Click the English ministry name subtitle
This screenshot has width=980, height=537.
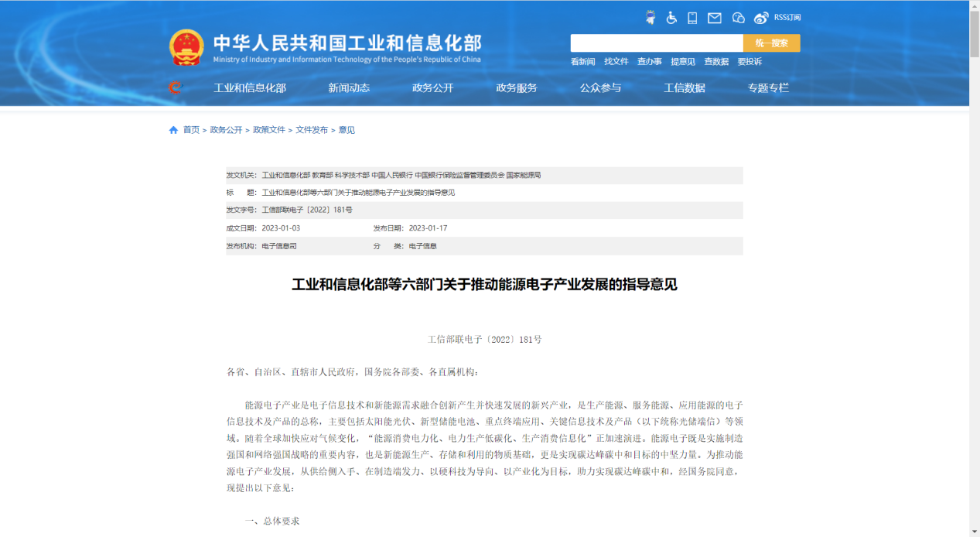pyautogui.click(x=347, y=60)
